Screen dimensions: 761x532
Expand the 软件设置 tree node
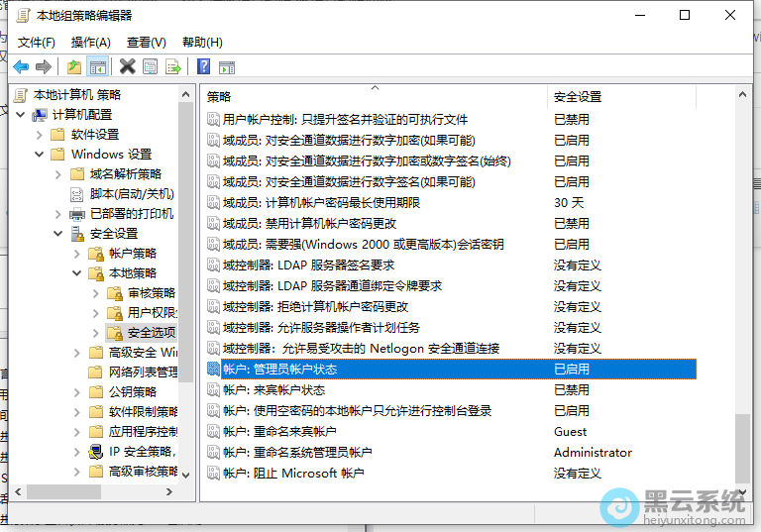(x=40, y=135)
